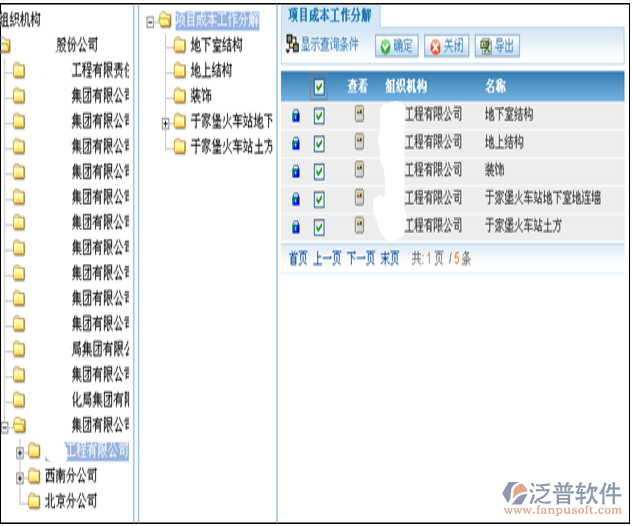
Task: Select 地下室结构 in work breakdown tree
Action: 216,45
